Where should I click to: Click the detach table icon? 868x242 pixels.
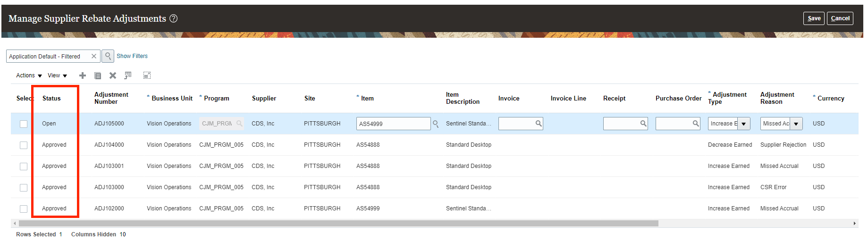point(147,75)
